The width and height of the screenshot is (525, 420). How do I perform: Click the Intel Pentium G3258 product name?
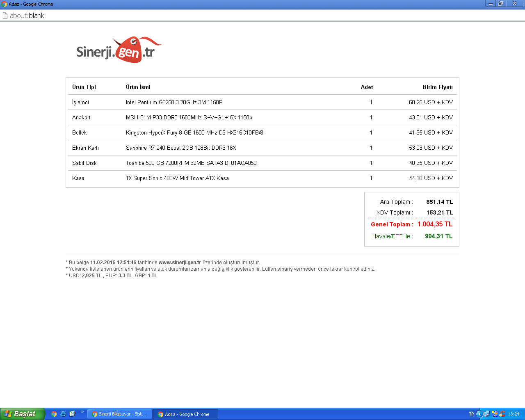coord(174,102)
